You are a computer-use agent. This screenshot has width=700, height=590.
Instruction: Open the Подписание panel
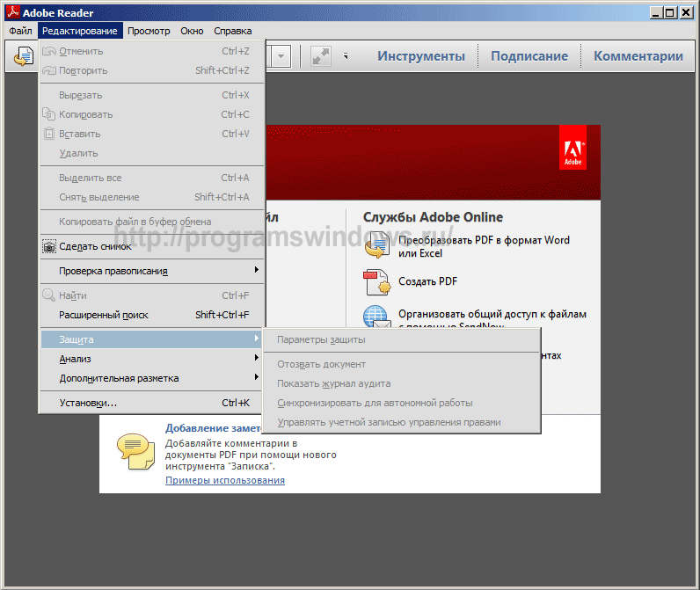pos(529,56)
